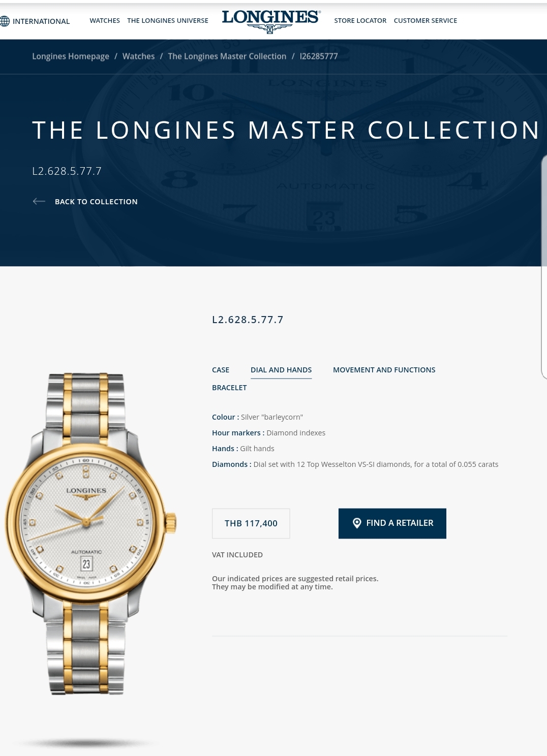Click the map pin icon on Find a Retailer
547x756 pixels.
pyautogui.click(x=357, y=523)
